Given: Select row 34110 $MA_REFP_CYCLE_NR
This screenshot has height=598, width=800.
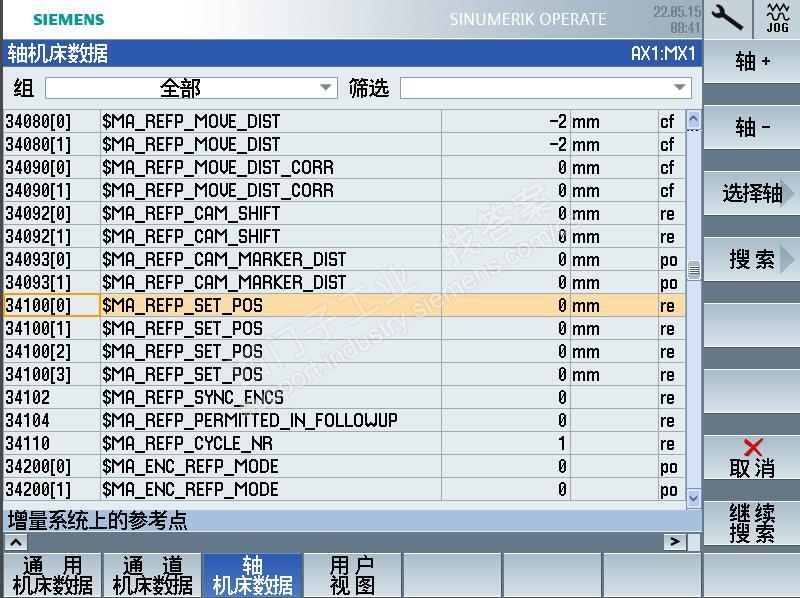Looking at the screenshot, I should pos(344,443).
